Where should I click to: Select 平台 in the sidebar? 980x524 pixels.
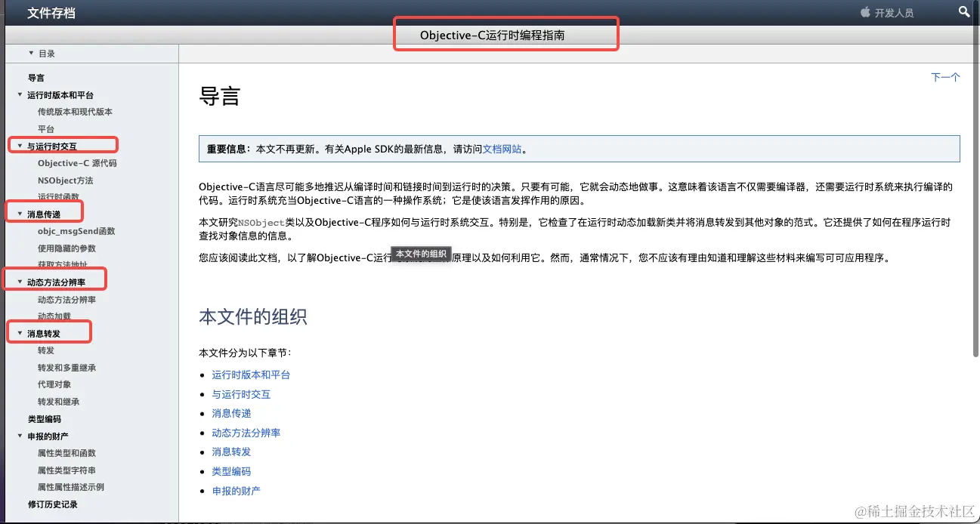pos(46,129)
